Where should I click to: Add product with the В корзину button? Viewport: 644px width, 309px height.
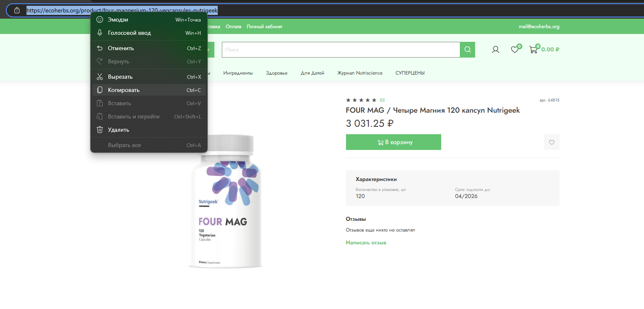[x=394, y=142]
